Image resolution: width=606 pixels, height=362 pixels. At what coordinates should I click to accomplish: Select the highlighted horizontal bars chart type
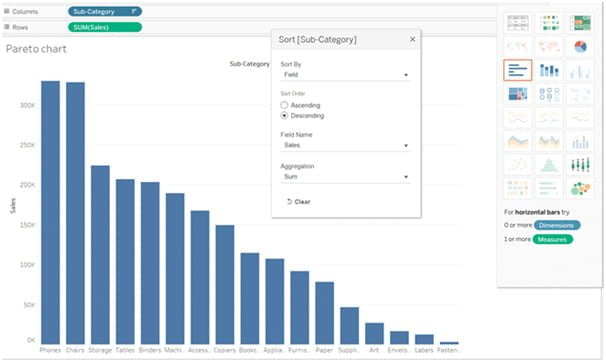click(518, 70)
